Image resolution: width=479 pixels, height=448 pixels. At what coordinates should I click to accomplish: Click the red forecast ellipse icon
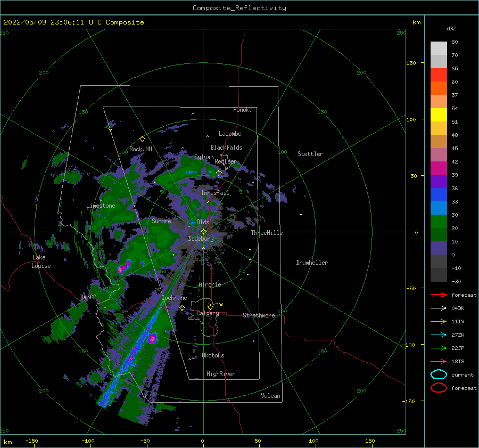click(x=439, y=388)
